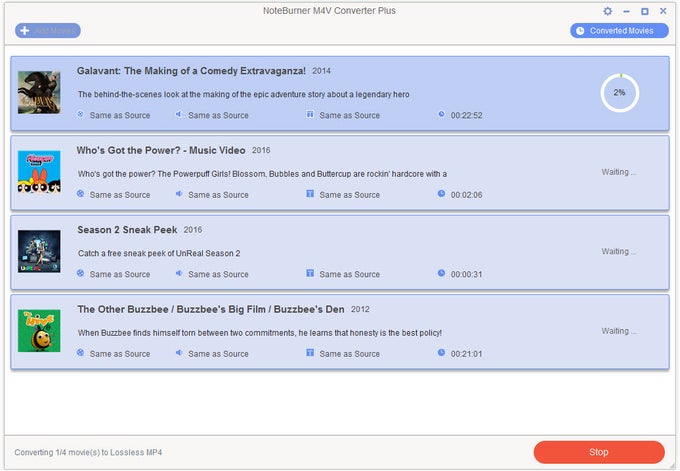Maximize the NoteBurner window
The width and height of the screenshot is (680, 471).
point(645,11)
